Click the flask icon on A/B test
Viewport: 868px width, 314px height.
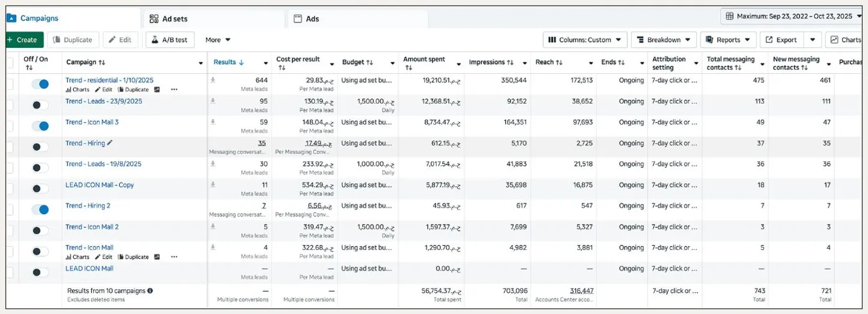coord(155,40)
